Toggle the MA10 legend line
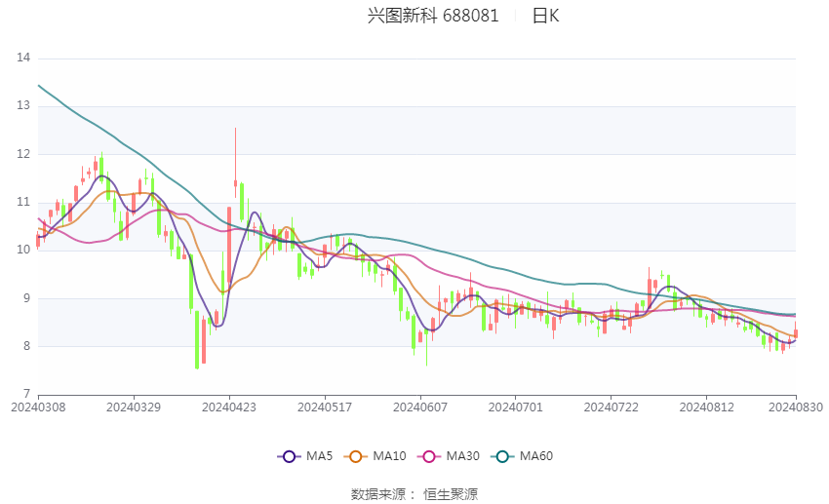 [x=375, y=456]
